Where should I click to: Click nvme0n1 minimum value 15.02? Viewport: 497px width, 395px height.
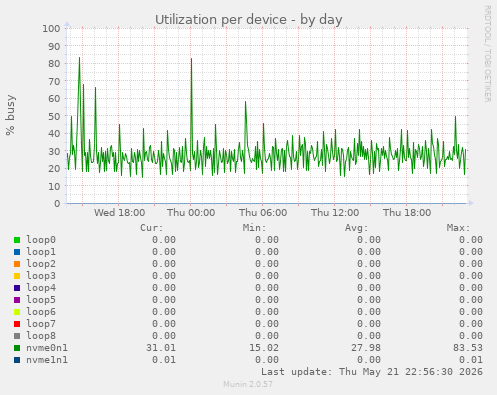(x=264, y=348)
